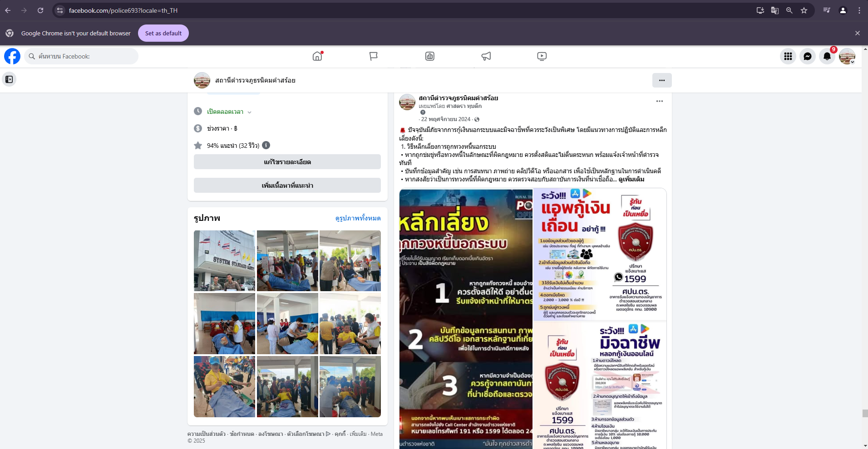Screen dimensions: 868x449
Task: Open Pages flag icon in top navigation
Action: click(x=374, y=56)
